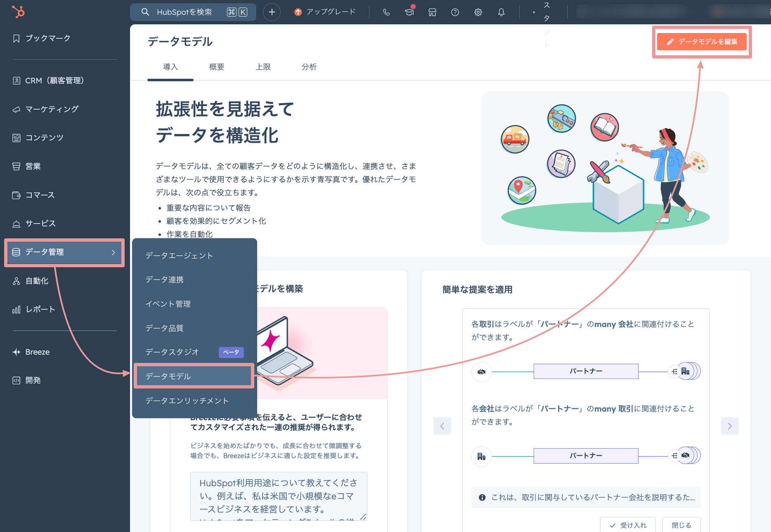Open the notifications bell icon
The height and width of the screenshot is (532, 771).
[501, 12]
